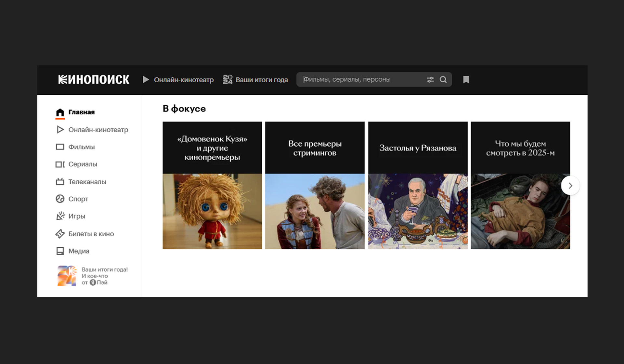Open Билеты в кино
Viewport: 624px width, 364px height.
[x=91, y=234]
